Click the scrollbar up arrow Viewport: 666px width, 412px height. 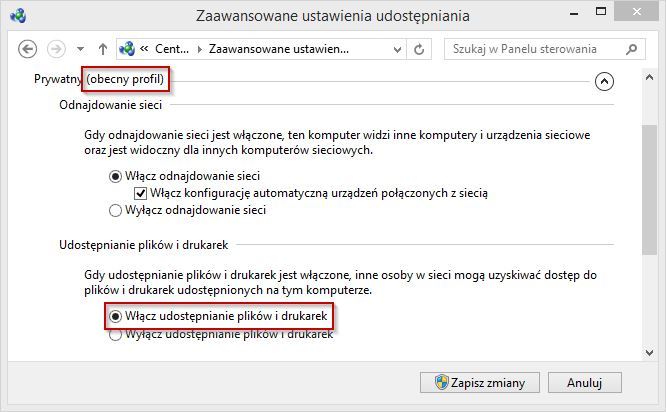pos(649,77)
